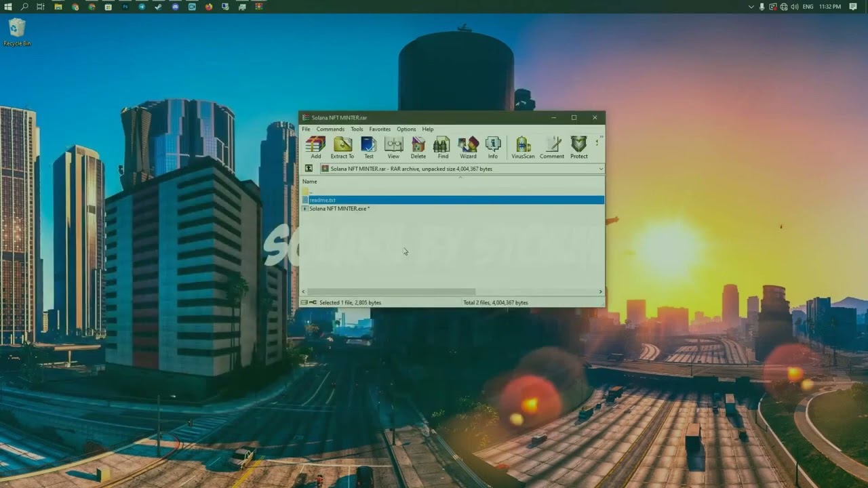Click 'Total 2 files, 4,004,367 bytes' status text
This screenshot has width=868, height=488.
coord(496,302)
